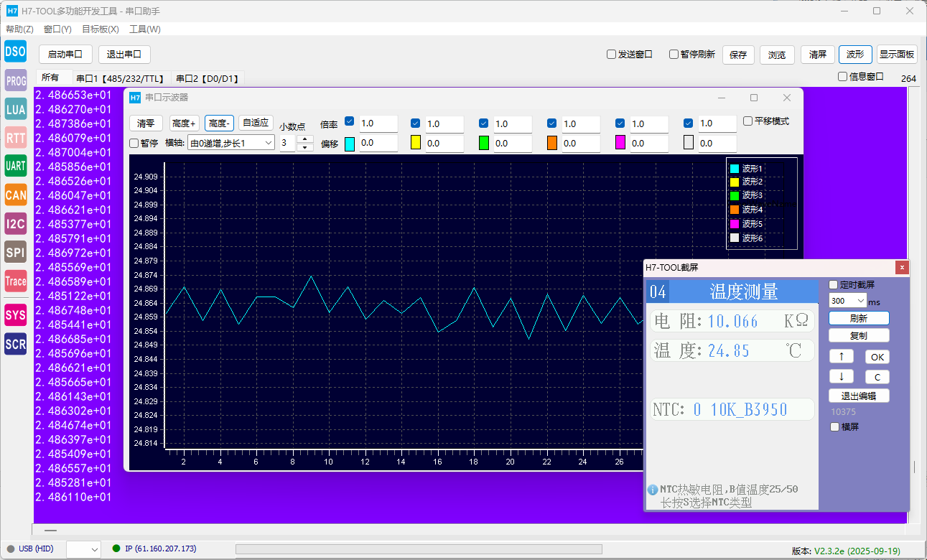Uncheck the waveform 1 cyan channel checkbox
927x560 pixels.
tap(350, 122)
